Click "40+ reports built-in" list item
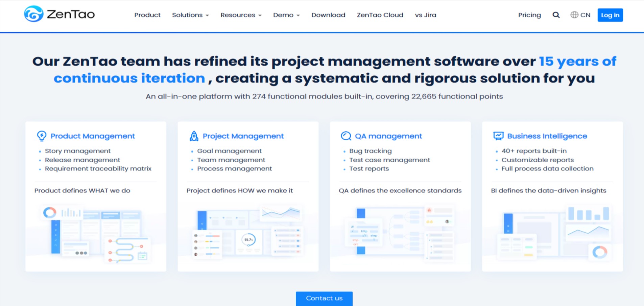This screenshot has width=644, height=306. 534,151
